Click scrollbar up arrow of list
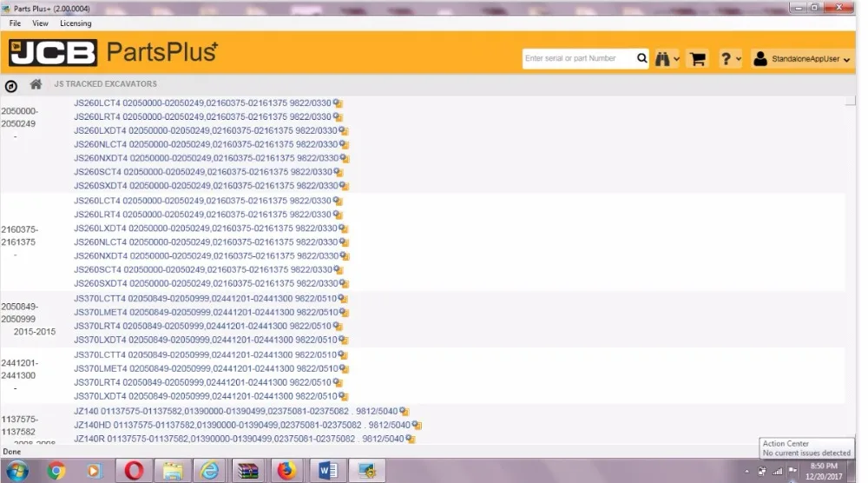Screen dimensions: 868x483 click(851, 101)
